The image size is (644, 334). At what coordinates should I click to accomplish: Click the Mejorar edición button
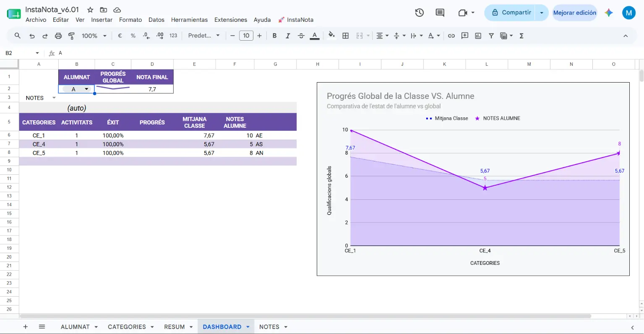click(x=575, y=13)
